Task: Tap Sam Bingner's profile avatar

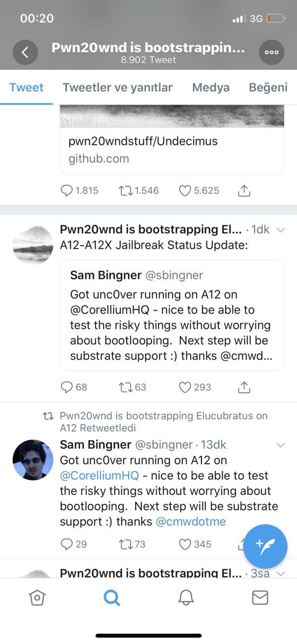Action: click(x=33, y=460)
